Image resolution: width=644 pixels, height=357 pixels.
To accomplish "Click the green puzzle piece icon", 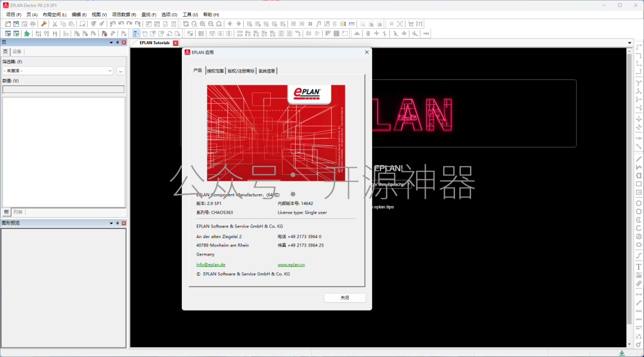I will coord(27,33).
